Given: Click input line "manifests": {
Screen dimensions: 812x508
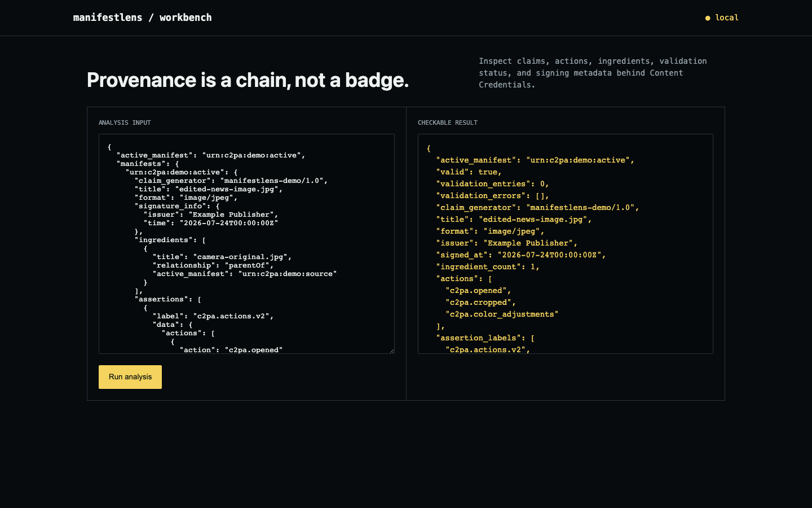Looking at the screenshot, I should click(148, 164).
